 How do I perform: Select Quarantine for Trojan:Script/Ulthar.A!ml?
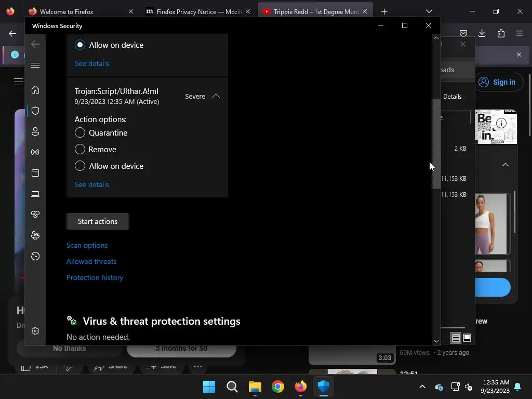79,132
